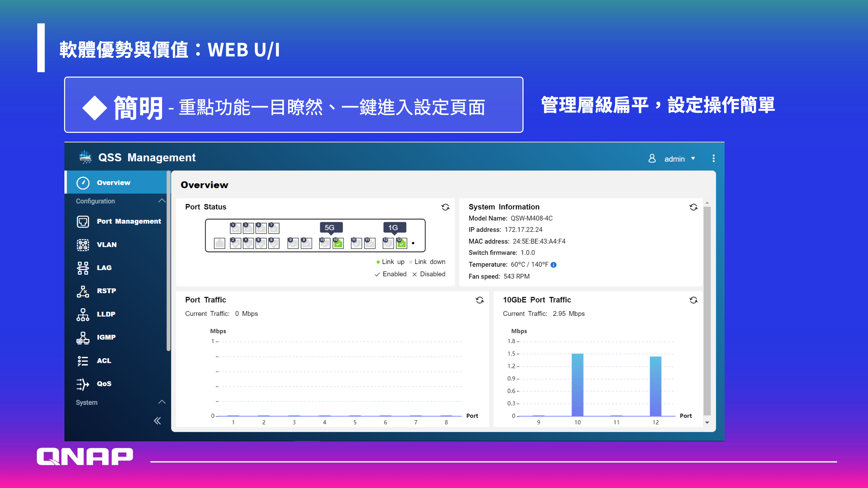Select the LAG icon in sidebar
Image resolution: width=868 pixels, height=488 pixels.
(x=83, y=268)
